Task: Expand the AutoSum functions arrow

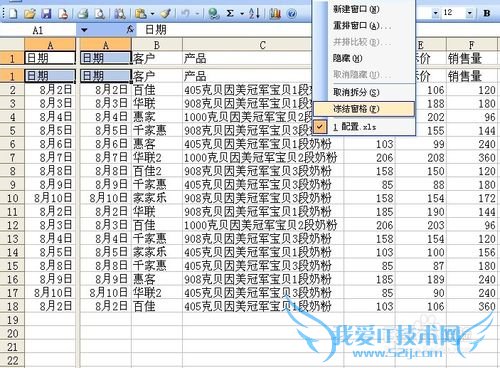Action: point(242,14)
